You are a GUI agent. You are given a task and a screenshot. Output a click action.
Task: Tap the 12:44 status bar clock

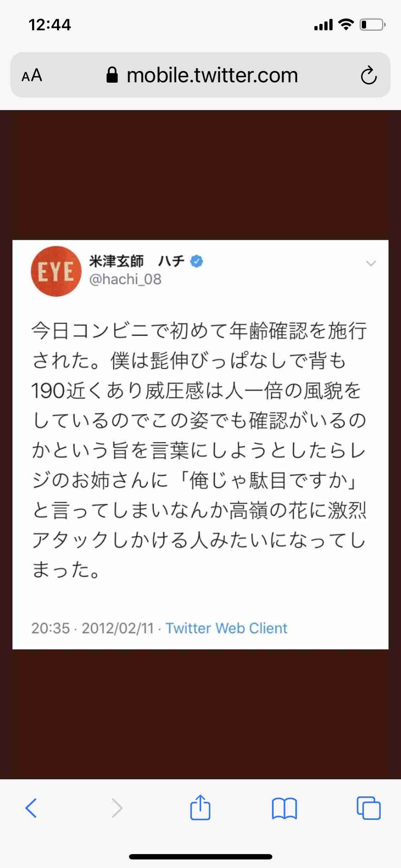(50, 25)
